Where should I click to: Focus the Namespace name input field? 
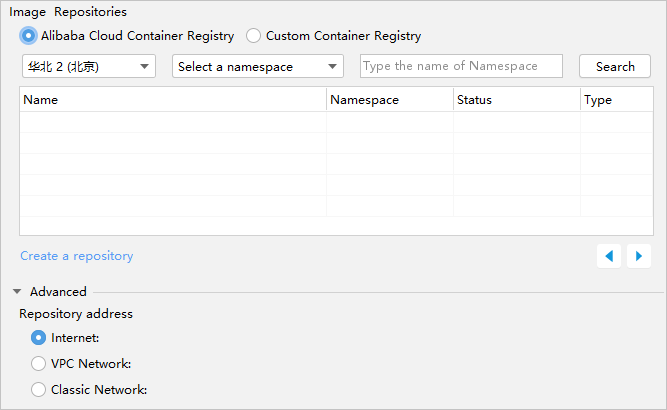pos(461,66)
